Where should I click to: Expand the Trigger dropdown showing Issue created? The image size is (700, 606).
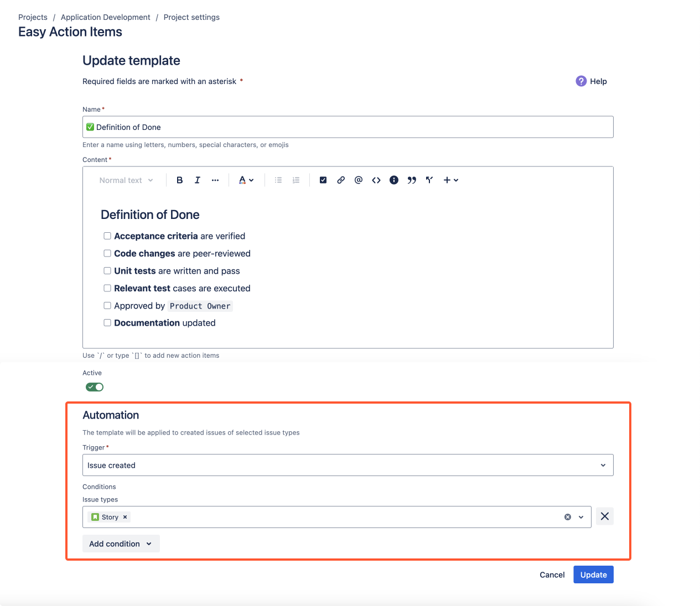pos(348,465)
